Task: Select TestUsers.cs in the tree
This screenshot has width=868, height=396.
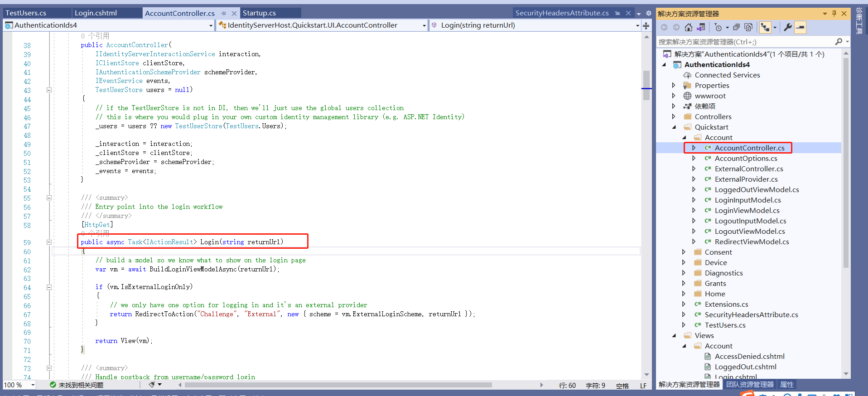Action: tap(725, 325)
